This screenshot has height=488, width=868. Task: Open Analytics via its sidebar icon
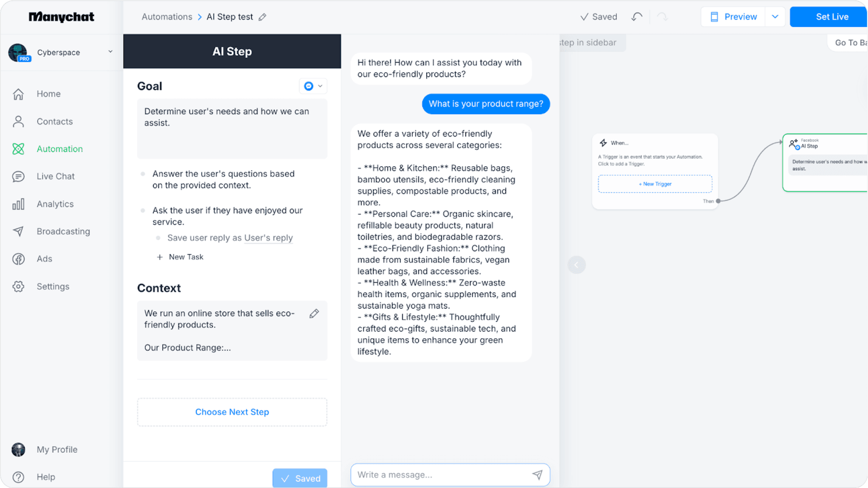pos(18,203)
